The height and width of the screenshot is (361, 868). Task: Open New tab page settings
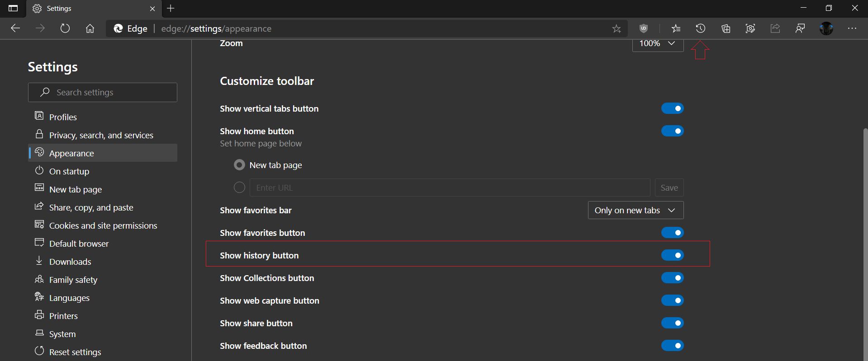(103, 189)
